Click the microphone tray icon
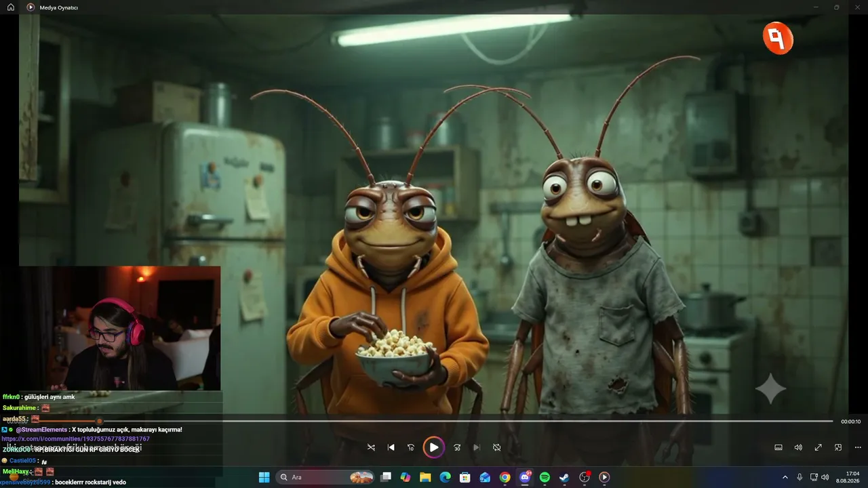868x488 pixels. 800,477
